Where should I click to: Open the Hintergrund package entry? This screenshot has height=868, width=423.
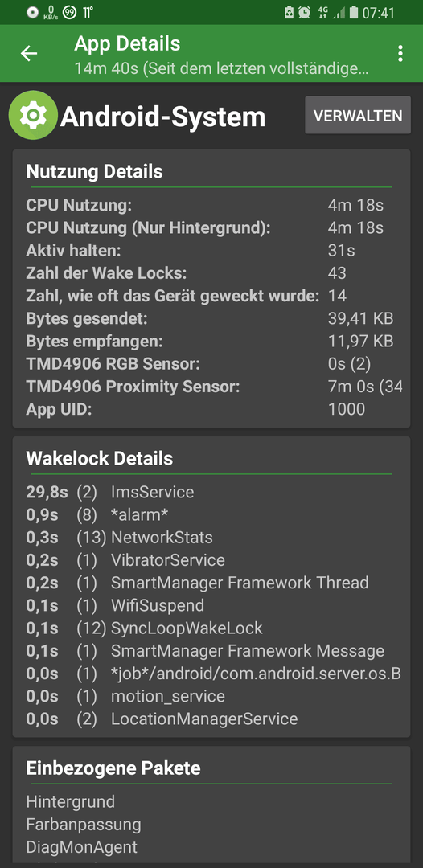tap(70, 801)
